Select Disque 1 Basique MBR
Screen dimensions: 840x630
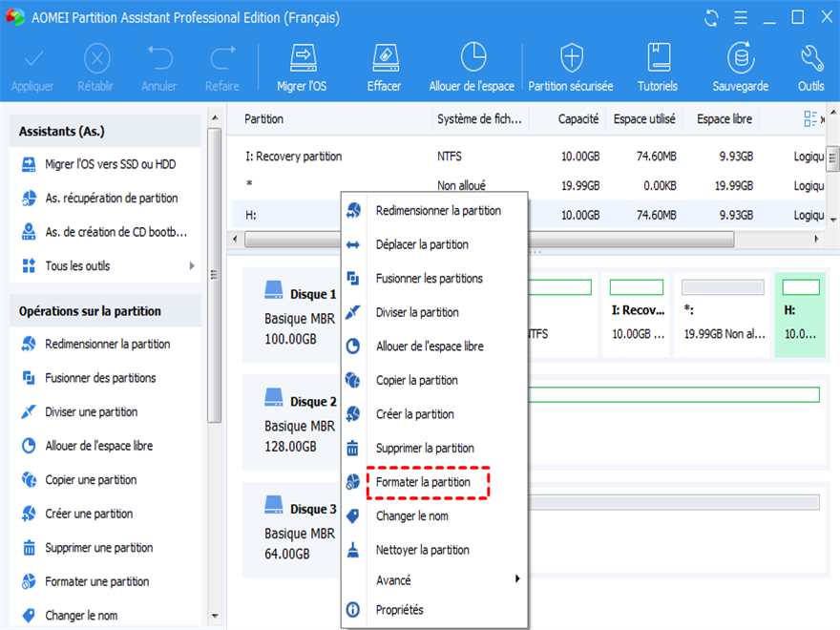pyautogui.click(x=293, y=315)
